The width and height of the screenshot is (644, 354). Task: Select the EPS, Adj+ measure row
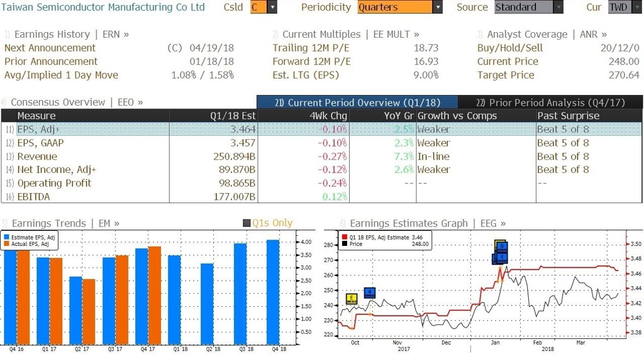pyautogui.click(x=321, y=130)
